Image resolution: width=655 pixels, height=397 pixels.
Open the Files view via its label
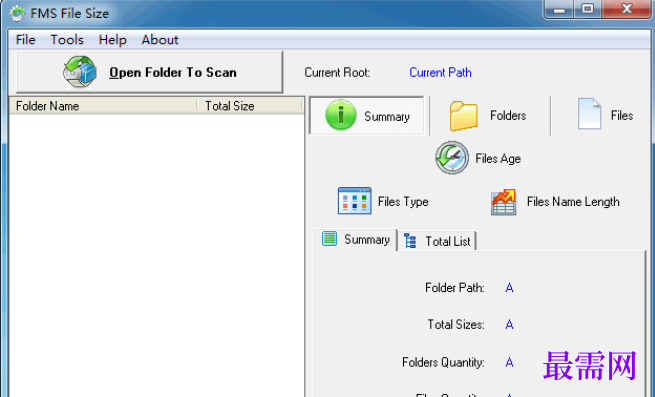[622, 115]
